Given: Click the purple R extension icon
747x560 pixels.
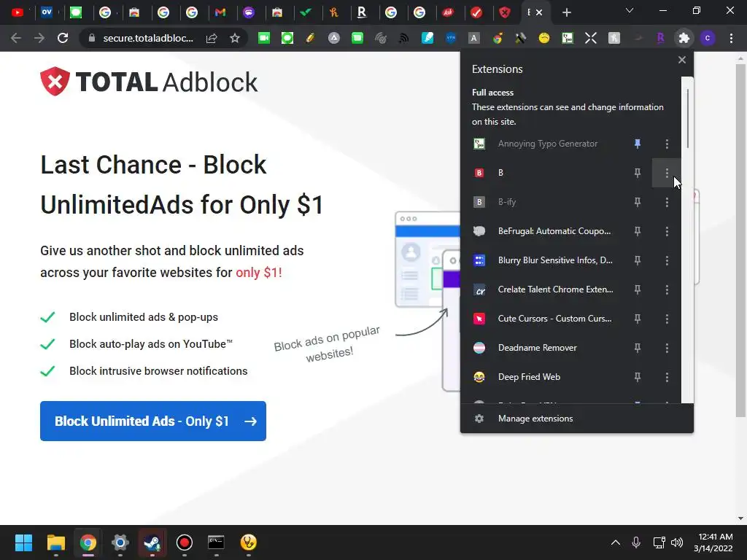Looking at the screenshot, I should pos(660,38).
